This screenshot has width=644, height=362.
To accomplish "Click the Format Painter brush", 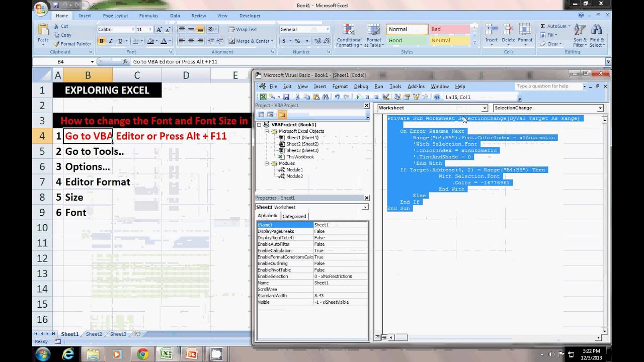I will (71, 44).
